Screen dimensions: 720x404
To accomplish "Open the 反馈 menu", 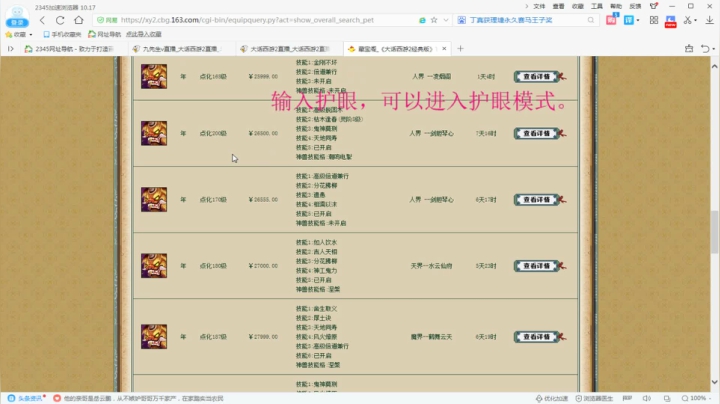I will tap(635, 6).
